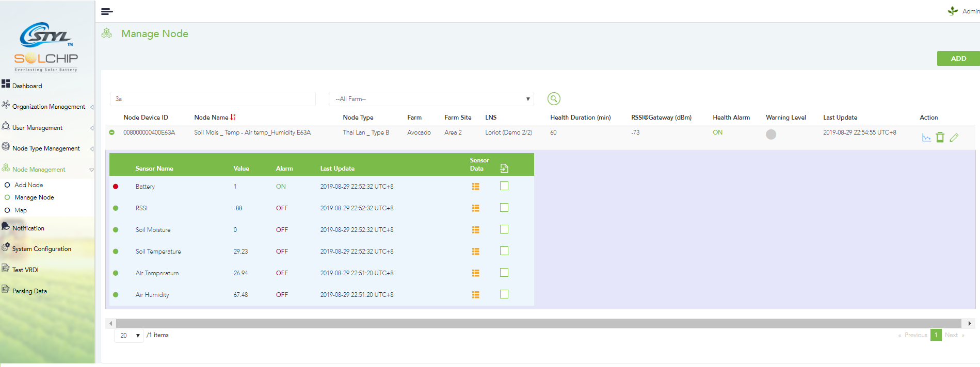Screen dimensions: 980x367
Task: Check the Battery sensor checkbox
Action: click(504, 186)
